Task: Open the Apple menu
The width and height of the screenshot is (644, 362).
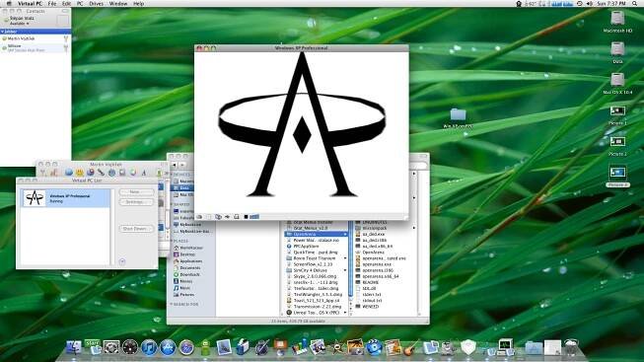Action: pyautogui.click(x=9, y=3)
